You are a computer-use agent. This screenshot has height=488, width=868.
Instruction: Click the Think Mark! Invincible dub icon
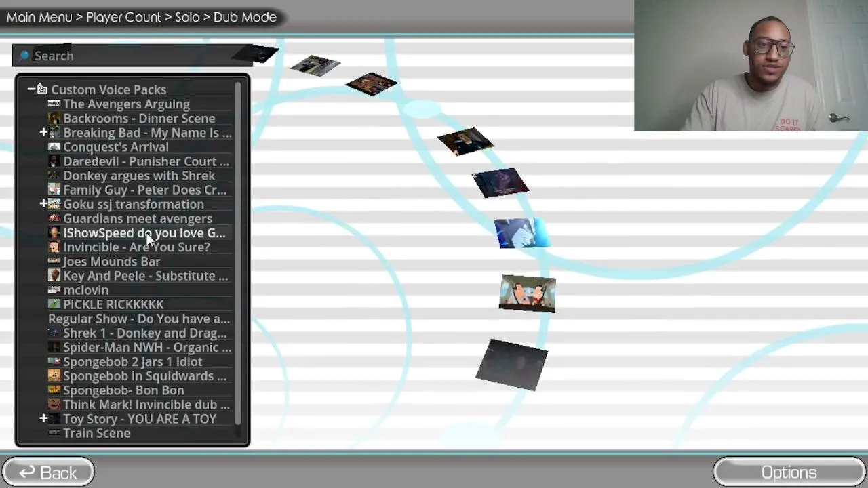pyautogui.click(x=54, y=405)
